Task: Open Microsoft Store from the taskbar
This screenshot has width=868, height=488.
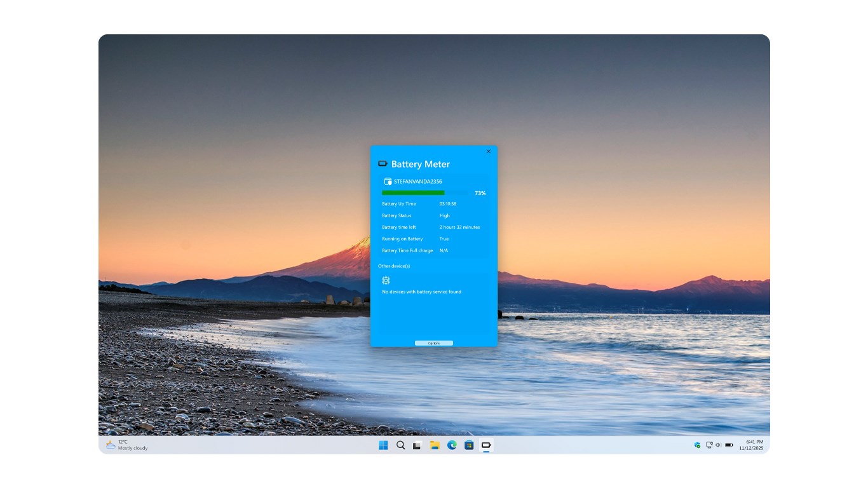Action: [469, 445]
